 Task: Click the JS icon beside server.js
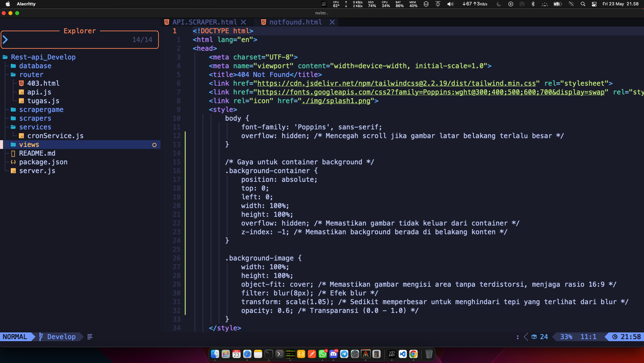[x=13, y=171]
